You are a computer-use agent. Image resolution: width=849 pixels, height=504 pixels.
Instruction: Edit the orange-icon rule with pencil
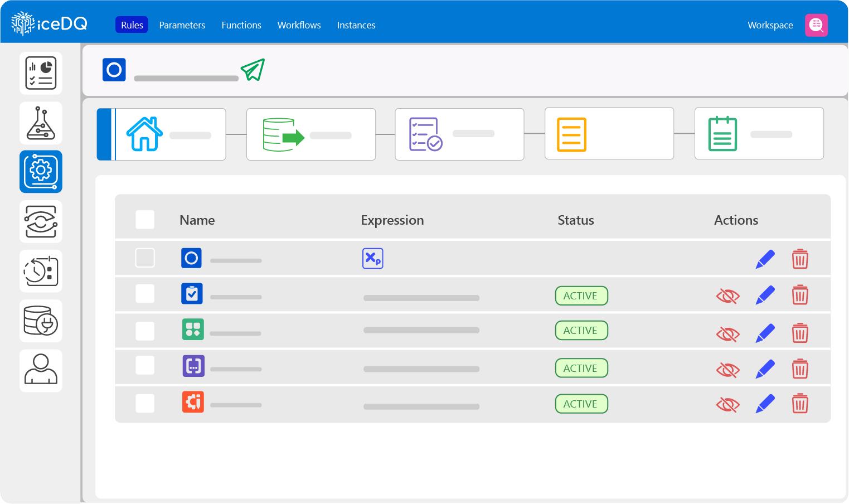click(765, 404)
